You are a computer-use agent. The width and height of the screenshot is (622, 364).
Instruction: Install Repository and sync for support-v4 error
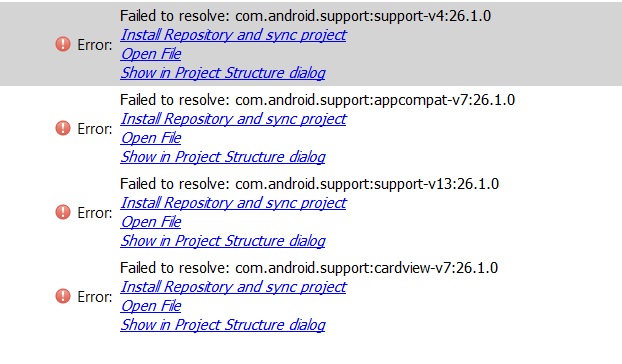tap(233, 35)
